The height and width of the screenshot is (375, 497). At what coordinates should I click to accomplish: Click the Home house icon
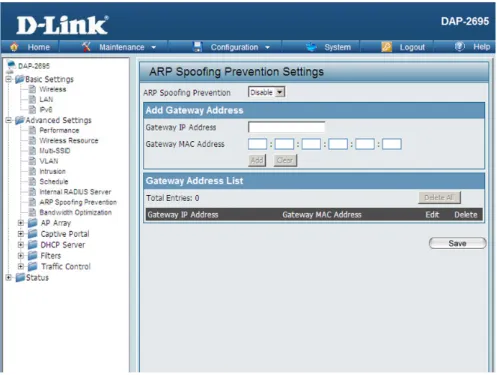14,47
